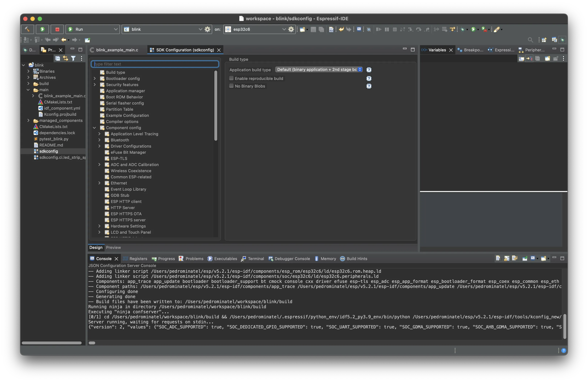Click Collapse All icon in Project Explorer
Viewport: 588px width, 382px height.
pyautogui.click(x=58, y=58)
